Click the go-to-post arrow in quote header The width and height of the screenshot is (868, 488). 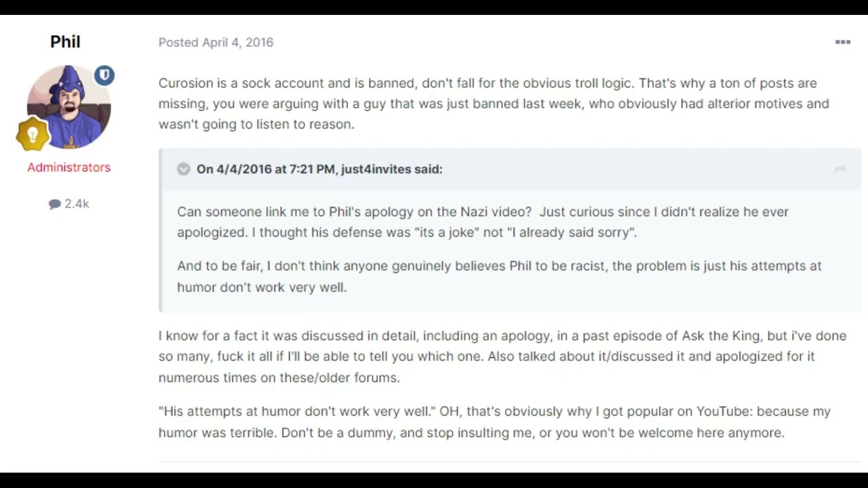click(x=840, y=169)
